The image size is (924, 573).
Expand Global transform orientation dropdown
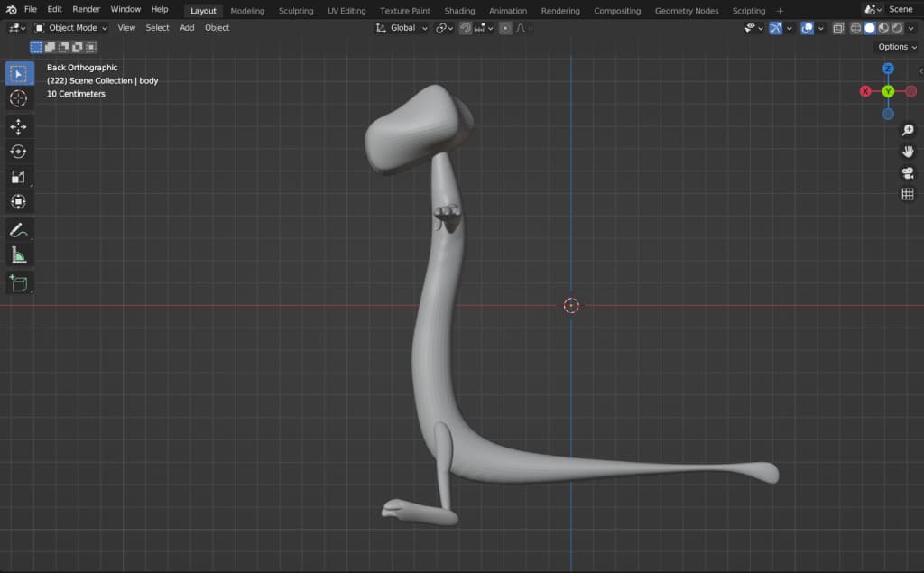pos(402,28)
